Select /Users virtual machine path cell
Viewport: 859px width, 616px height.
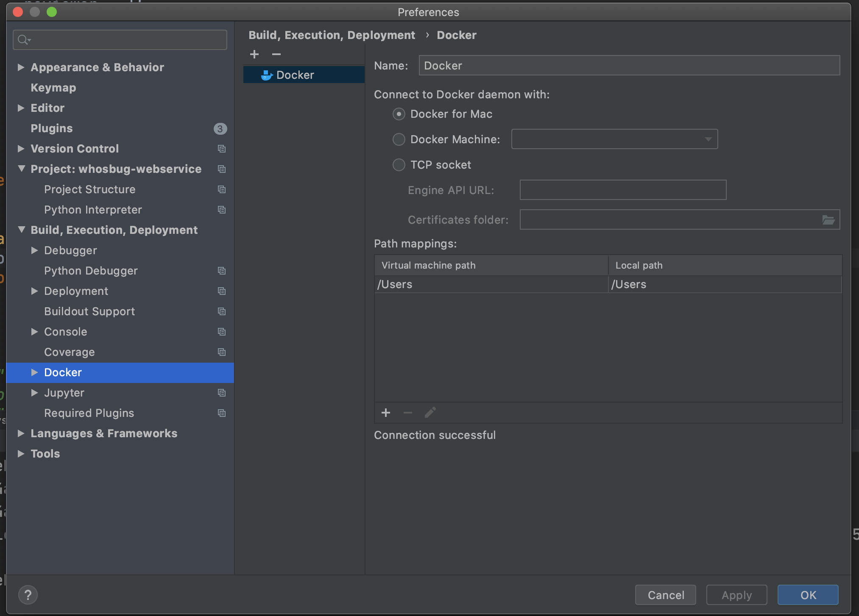point(491,284)
